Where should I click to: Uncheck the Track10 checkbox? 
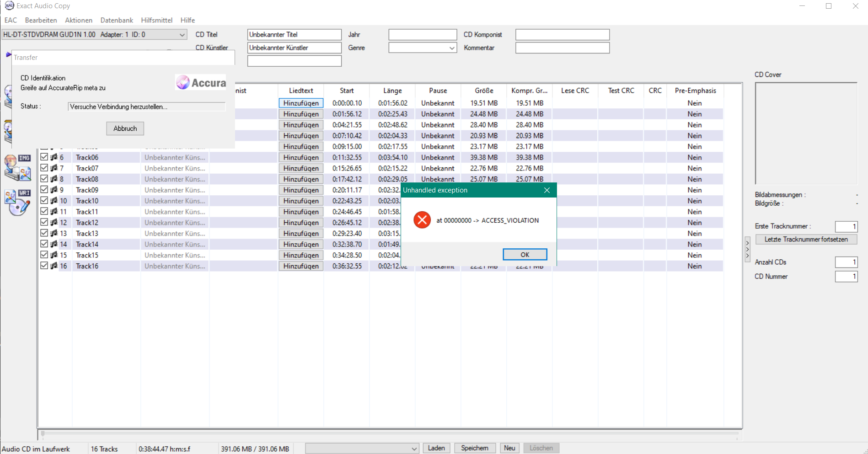coord(44,200)
